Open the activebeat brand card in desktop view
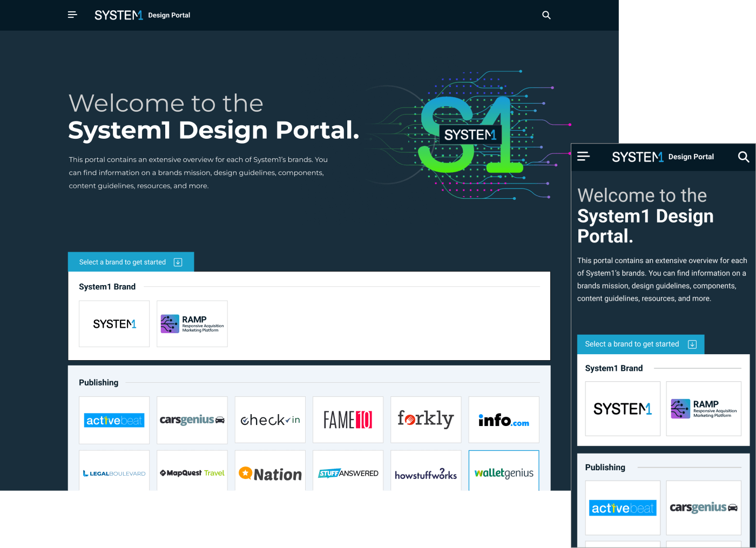756x548 pixels. [114, 420]
